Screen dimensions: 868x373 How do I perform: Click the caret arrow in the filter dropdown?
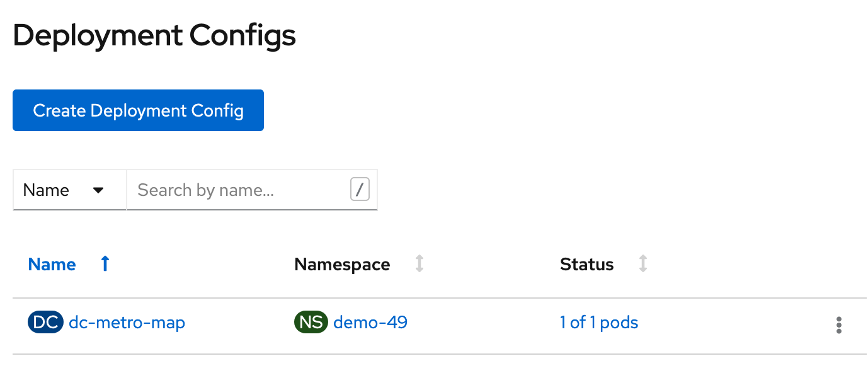pyautogui.click(x=98, y=190)
